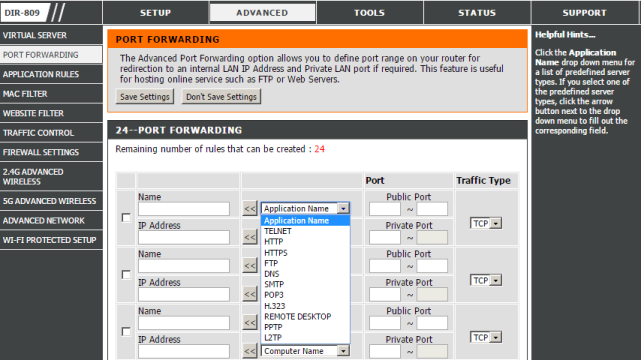The image size is (641, 360).
Task: Select POP3 from the application list
Action: point(305,295)
